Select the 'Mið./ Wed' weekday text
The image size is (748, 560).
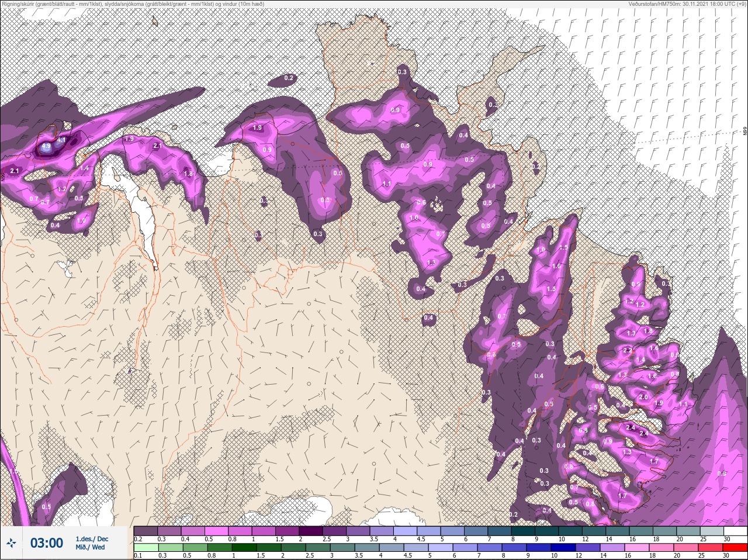click(91, 547)
